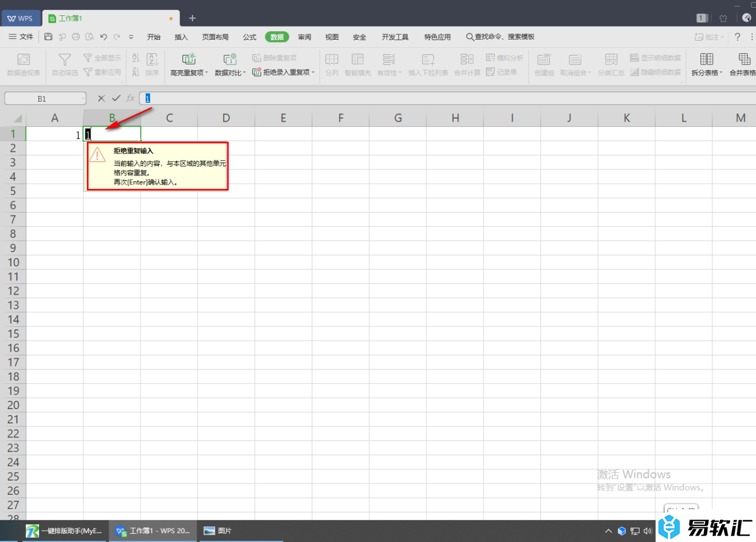Expand the quick access toolbar customization arrow
Viewport: 756px width, 542px height.
click(131, 37)
